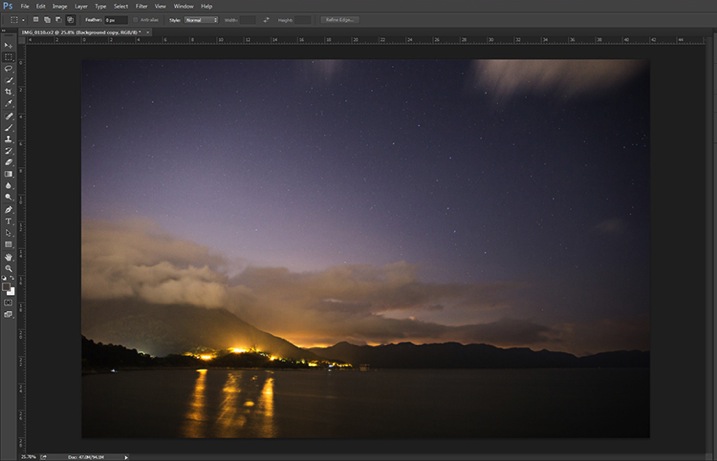Toggle Quick Mask mode icon
This screenshot has height=461, width=717.
click(8, 301)
